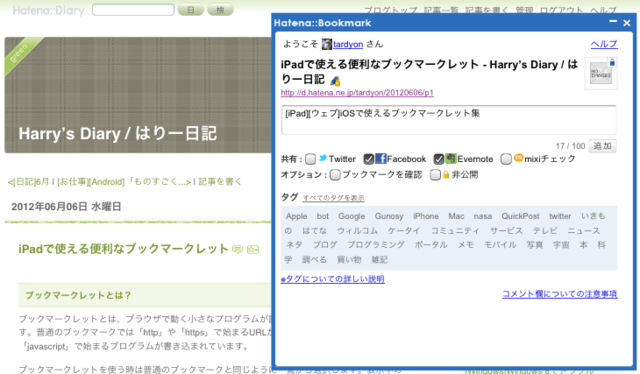Image resolution: width=640 pixels, height=374 pixels.
Task: Select the プログラミング tag
Action: coord(376,245)
